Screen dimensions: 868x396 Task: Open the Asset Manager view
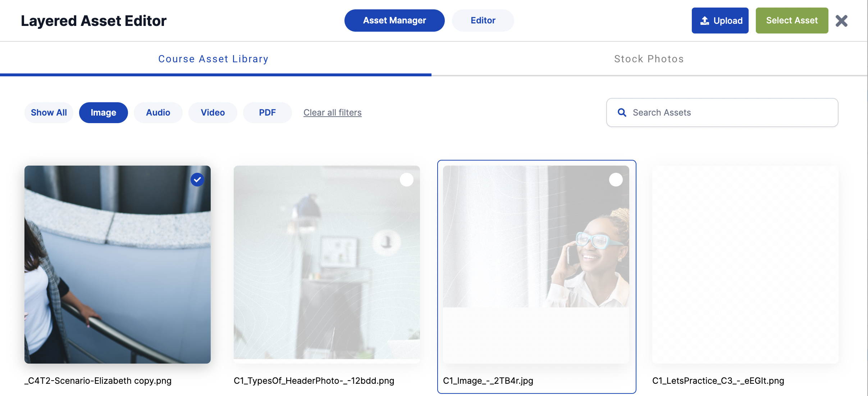pos(394,21)
